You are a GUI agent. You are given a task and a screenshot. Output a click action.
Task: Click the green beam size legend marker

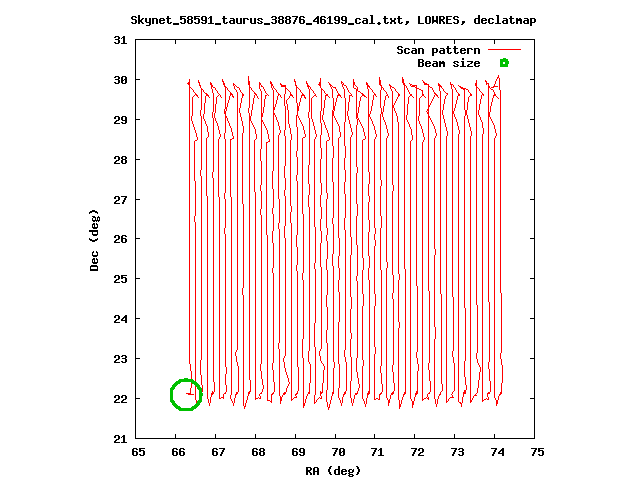tap(504, 63)
